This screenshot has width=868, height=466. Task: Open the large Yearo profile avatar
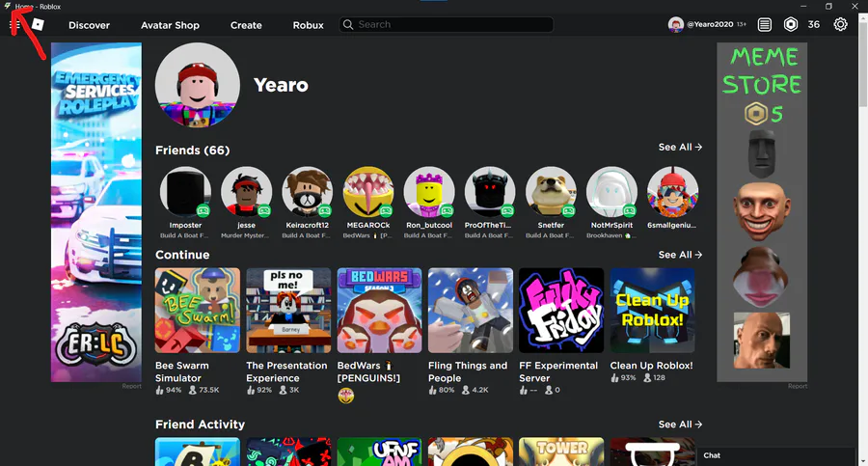[x=198, y=85]
